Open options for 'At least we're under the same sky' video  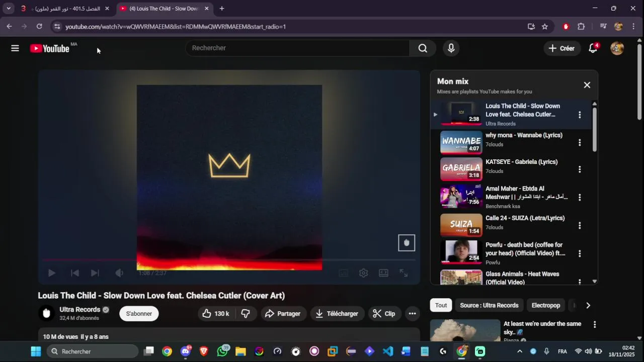(x=594, y=325)
